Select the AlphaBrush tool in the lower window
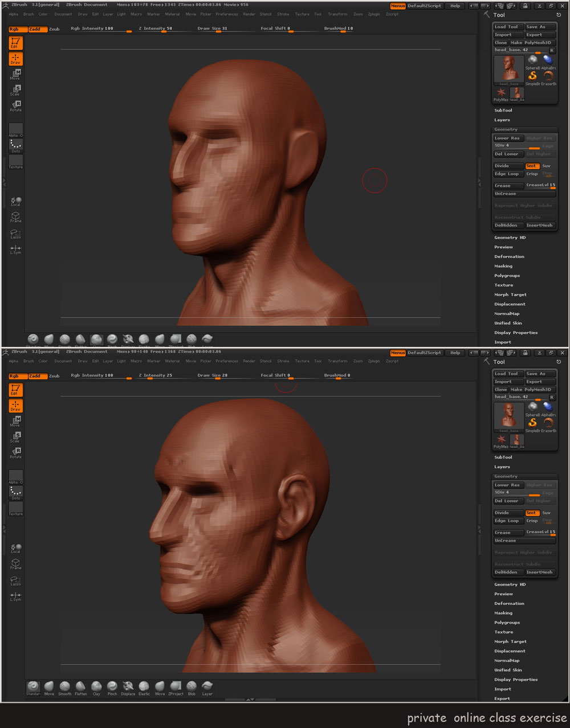The height and width of the screenshot is (728, 570). tap(548, 408)
